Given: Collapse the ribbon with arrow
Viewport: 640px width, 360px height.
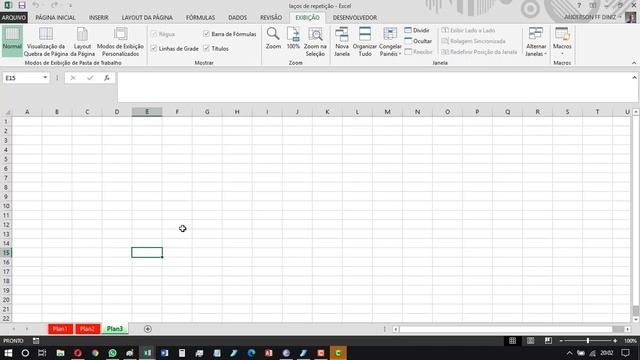Looking at the screenshot, I should tap(634, 63).
